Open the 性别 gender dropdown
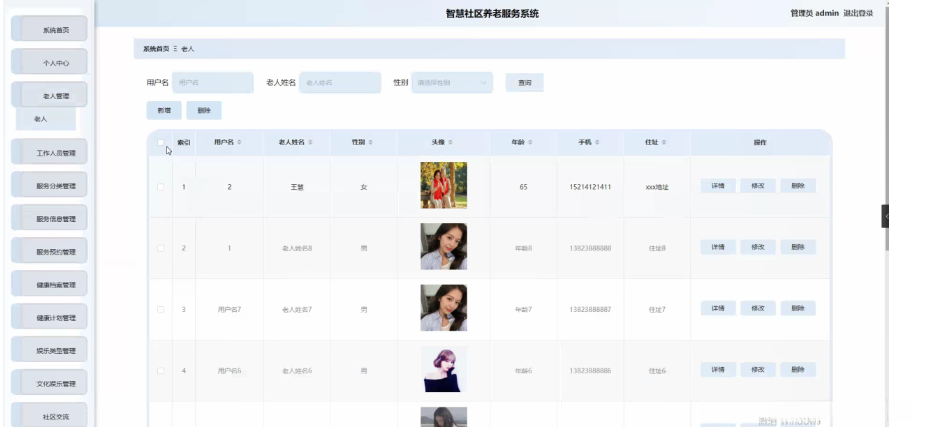926x430 pixels. click(452, 83)
